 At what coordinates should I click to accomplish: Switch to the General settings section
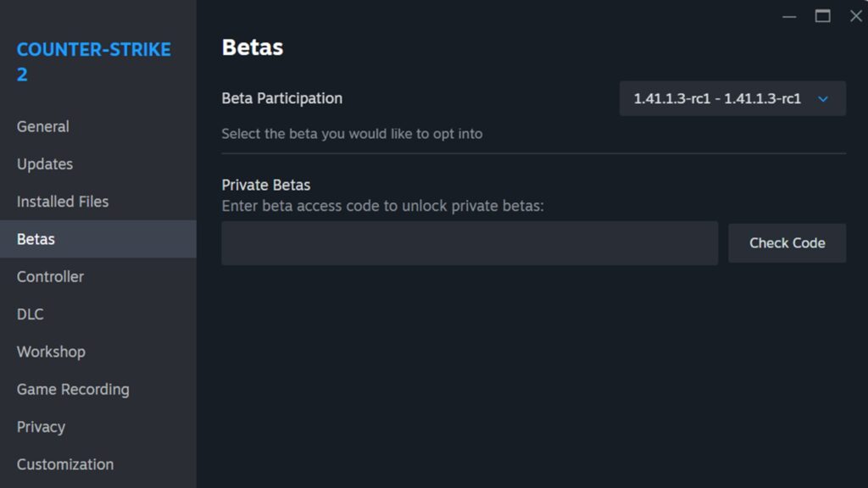(x=42, y=126)
